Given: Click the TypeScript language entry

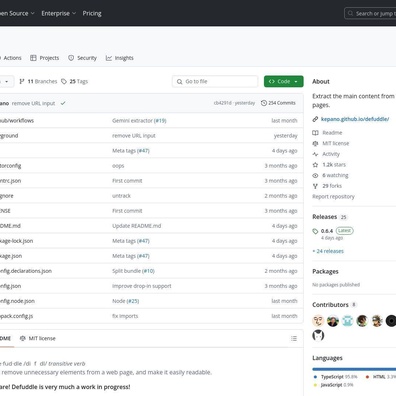Looking at the screenshot, I should [x=335, y=377].
